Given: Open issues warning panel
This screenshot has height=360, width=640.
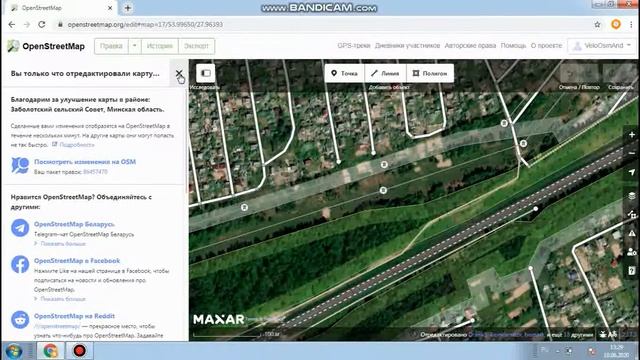Looking at the screenshot, I should point(631,233).
